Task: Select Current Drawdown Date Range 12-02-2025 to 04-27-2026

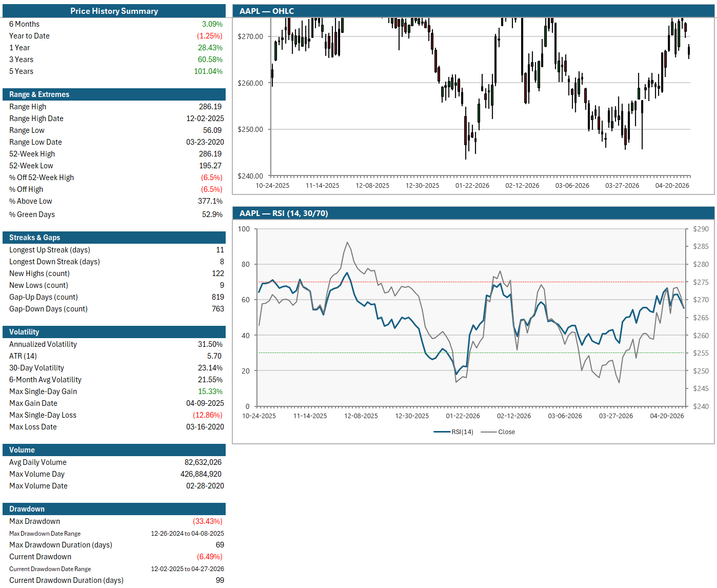Action: [x=187, y=569]
